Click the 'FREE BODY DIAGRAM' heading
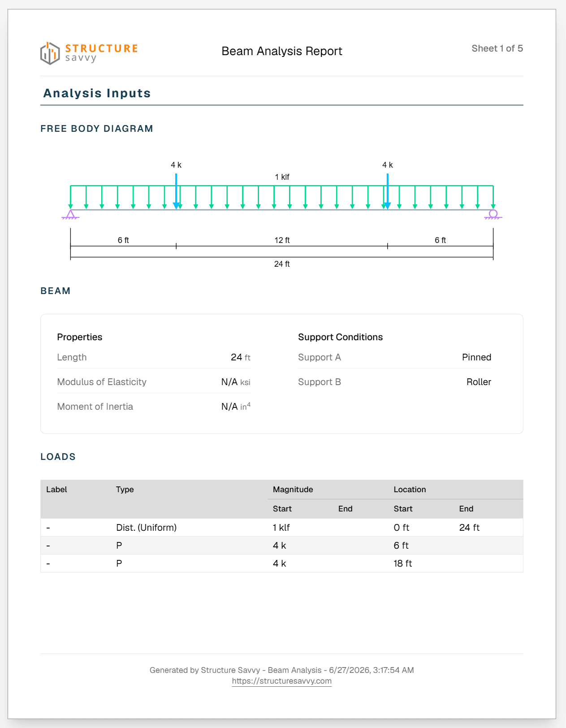The width and height of the screenshot is (566, 728). click(97, 129)
